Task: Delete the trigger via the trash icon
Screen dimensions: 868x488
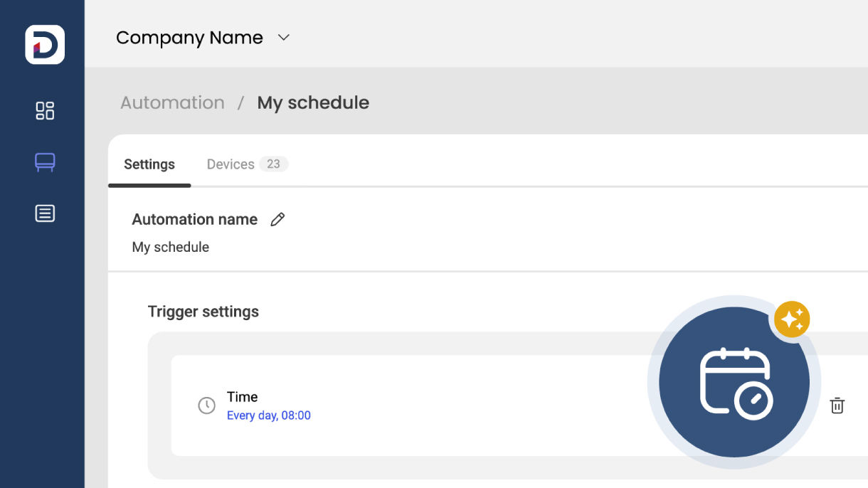Action: tap(837, 405)
